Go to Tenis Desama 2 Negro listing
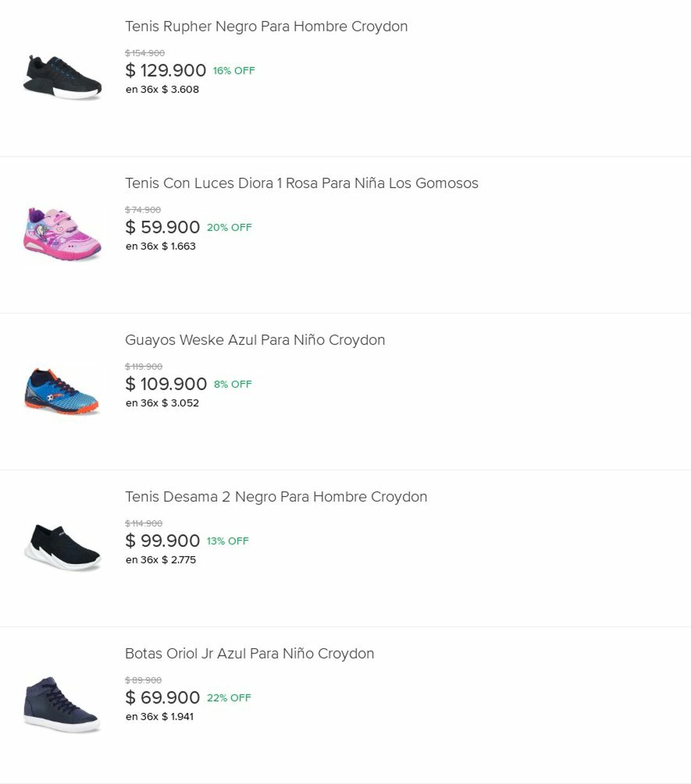Screen dimensions: 691x784 (x=276, y=497)
